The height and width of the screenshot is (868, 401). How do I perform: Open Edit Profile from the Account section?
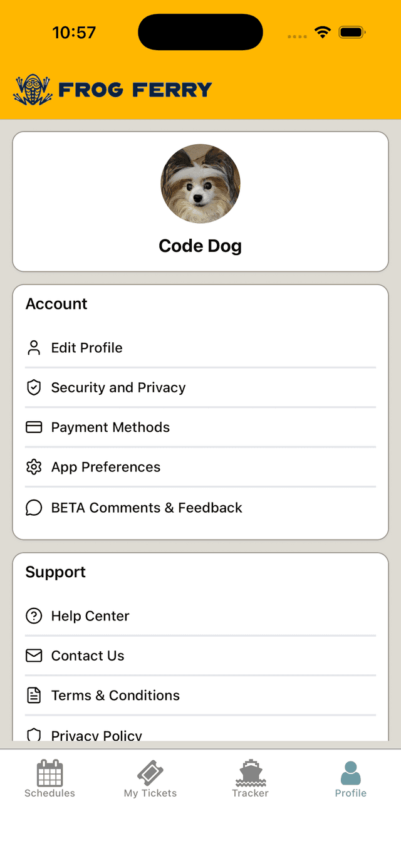pos(86,347)
